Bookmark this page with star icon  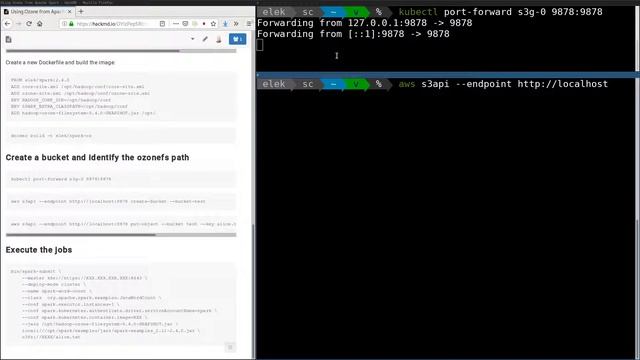coord(213,24)
